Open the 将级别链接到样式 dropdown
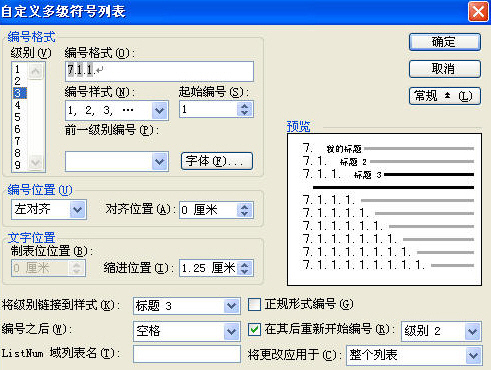 click(231, 306)
